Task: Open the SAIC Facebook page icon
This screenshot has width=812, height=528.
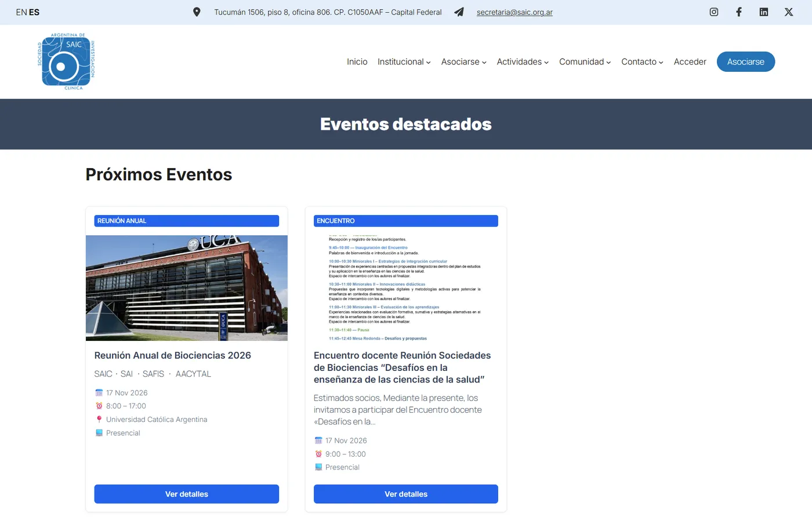Action: pos(739,12)
